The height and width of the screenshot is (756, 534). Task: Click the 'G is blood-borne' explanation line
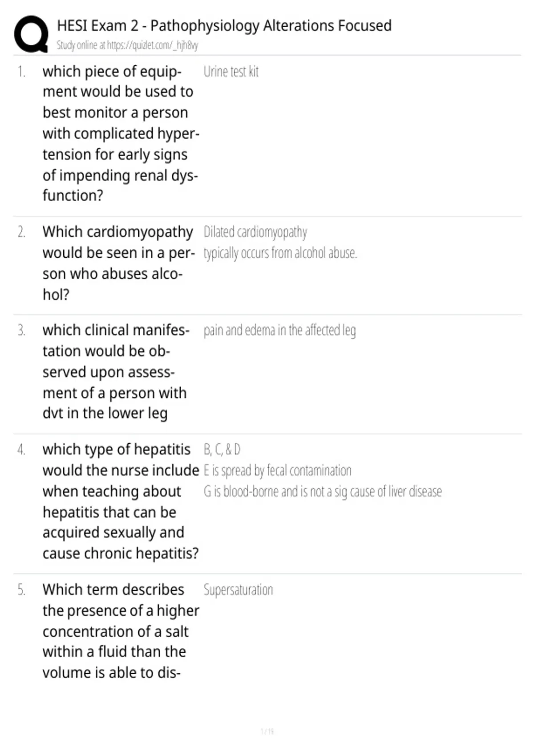click(x=323, y=491)
